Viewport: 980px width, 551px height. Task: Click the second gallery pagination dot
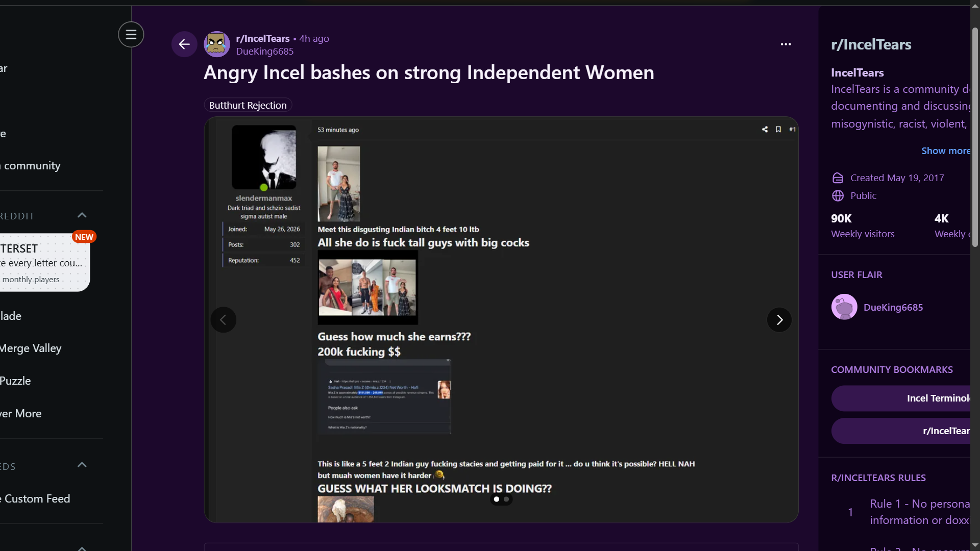point(506,499)
